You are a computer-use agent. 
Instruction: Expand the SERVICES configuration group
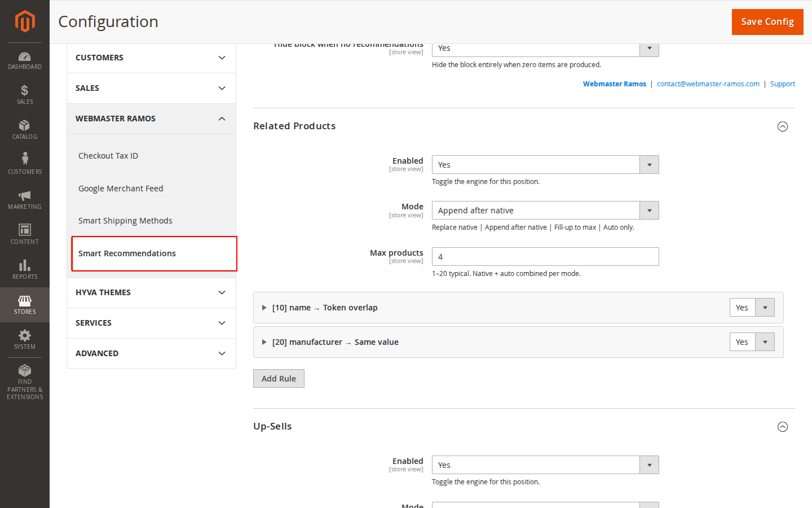pyautogui.click(x=151, y=323)
